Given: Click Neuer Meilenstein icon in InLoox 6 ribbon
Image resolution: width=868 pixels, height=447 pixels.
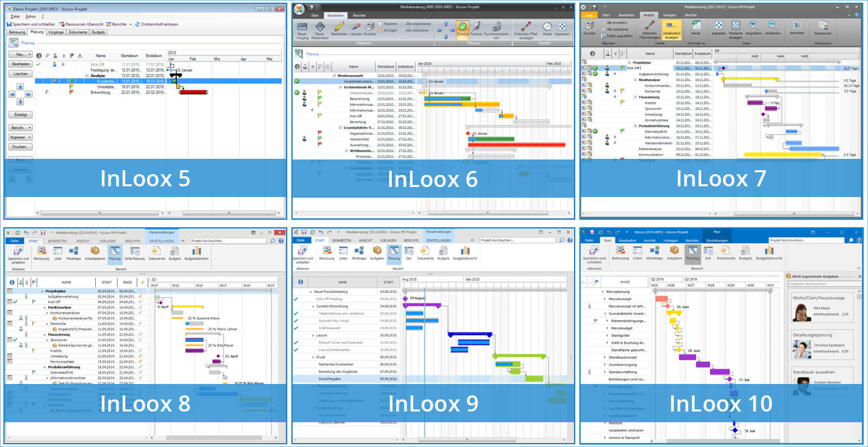Looking at the screenshot, I should pos(320,26).
